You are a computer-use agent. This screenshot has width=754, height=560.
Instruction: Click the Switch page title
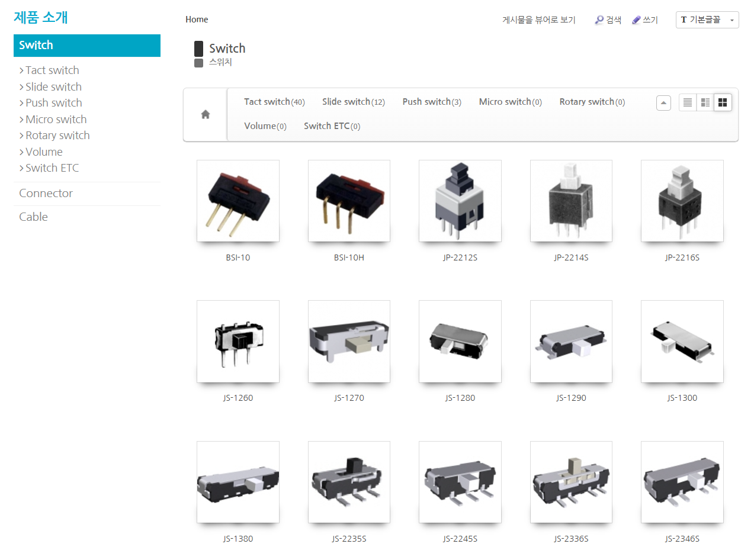tap(227, 49)
